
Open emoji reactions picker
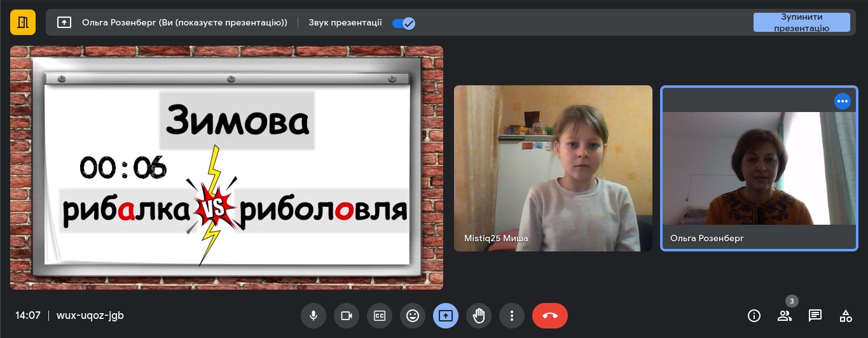click(413, 316)
